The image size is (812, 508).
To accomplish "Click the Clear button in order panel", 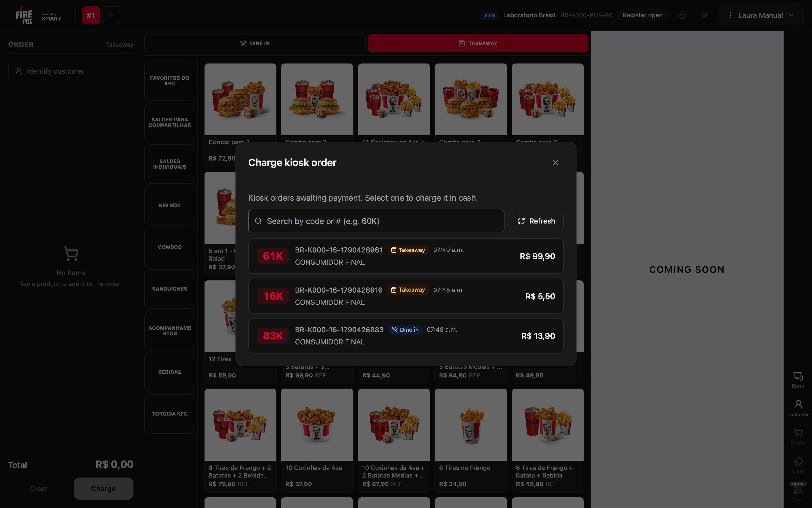I will point(39,488).
